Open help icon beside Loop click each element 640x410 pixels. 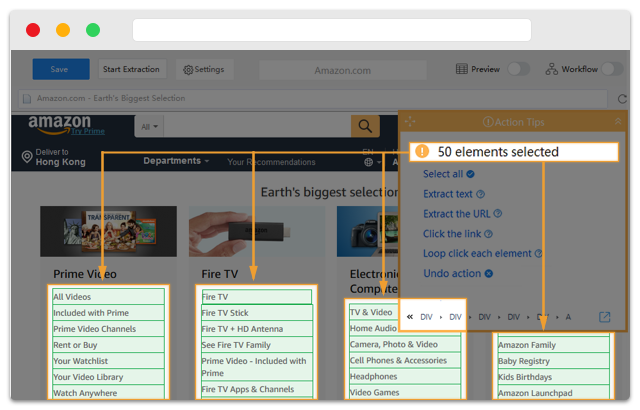(x=538, y=253)
